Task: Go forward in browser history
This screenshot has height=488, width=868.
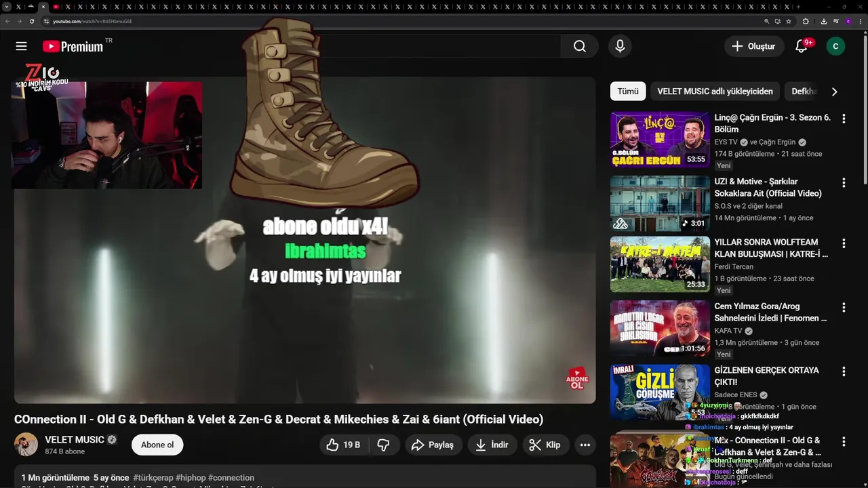Action: [19, 21]
